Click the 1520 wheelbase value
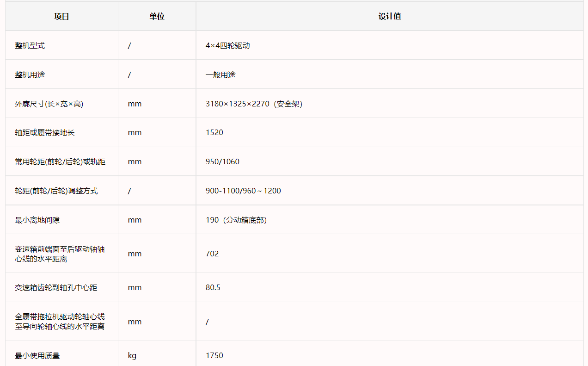 click(214, 133)
